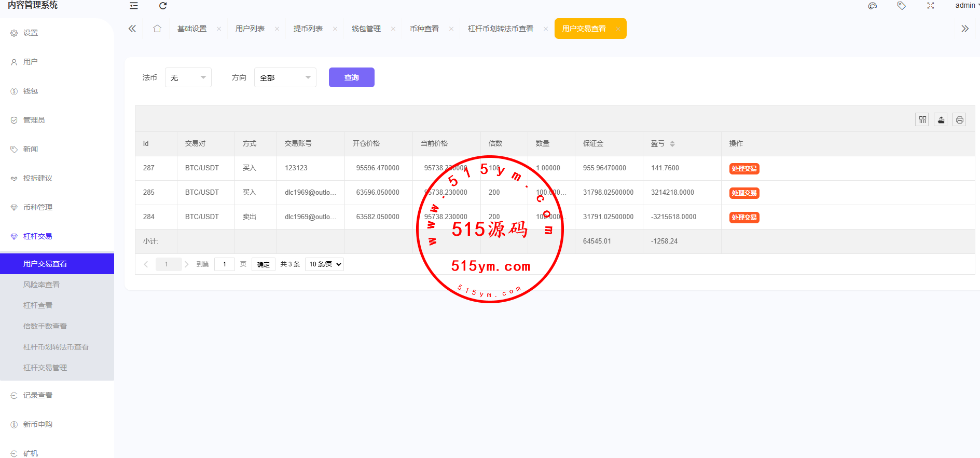Screen dimensions: 980x458
Task: Click the 查询 button
Action: (x=352, y=77)
